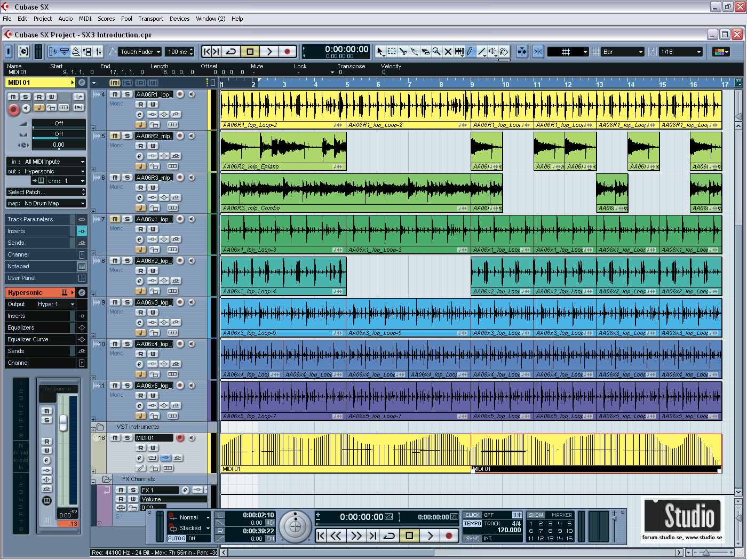Select the Play speaker tool
The height and width of the screenshot is (560, 747).
[493, 52]
